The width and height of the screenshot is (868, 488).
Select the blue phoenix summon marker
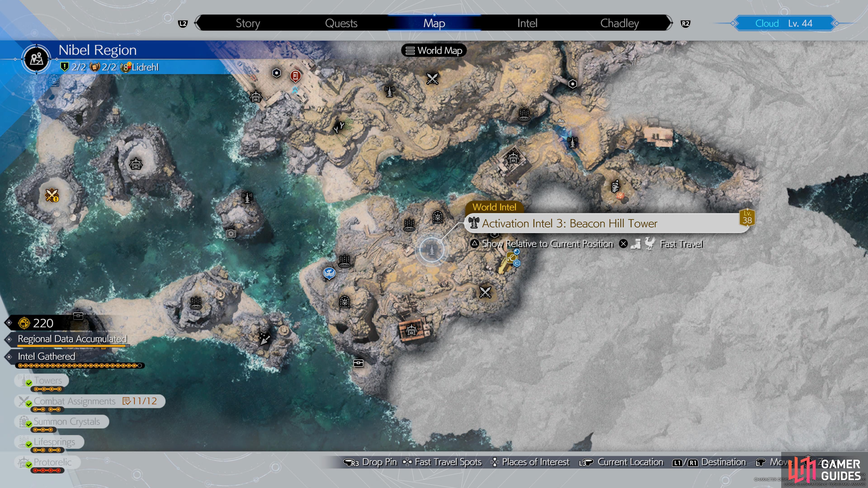pyautogui.click(x=329, y=273)
